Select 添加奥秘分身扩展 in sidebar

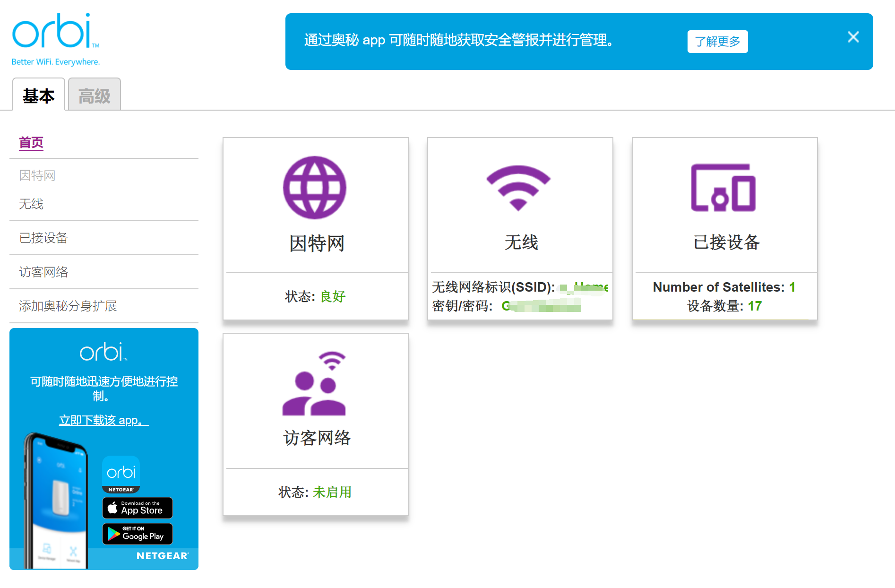tap(68, 306)
